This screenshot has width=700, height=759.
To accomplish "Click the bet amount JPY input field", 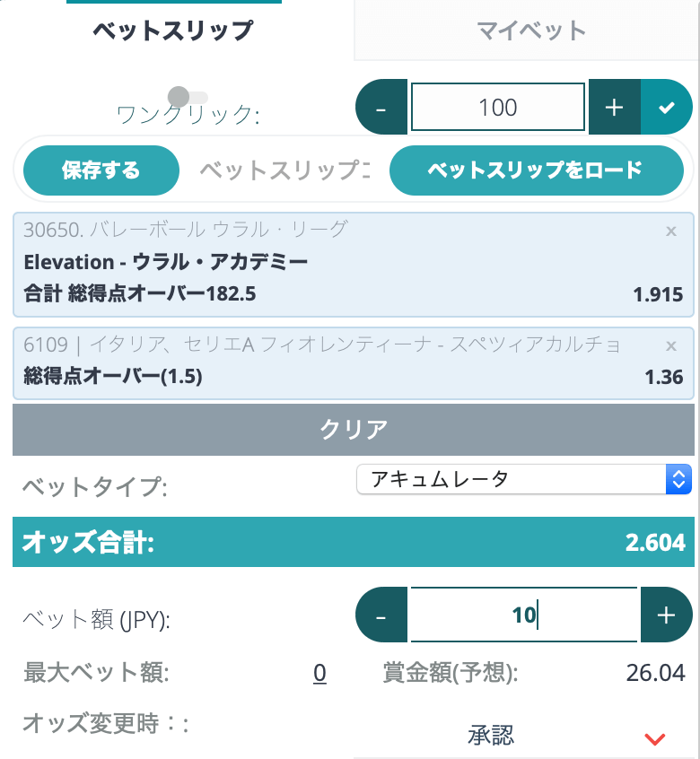I will (x=523, y=616).
